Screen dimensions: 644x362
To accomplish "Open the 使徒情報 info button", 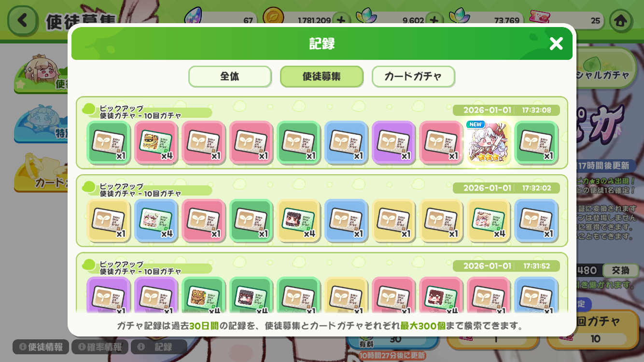I will pos(41,347).
